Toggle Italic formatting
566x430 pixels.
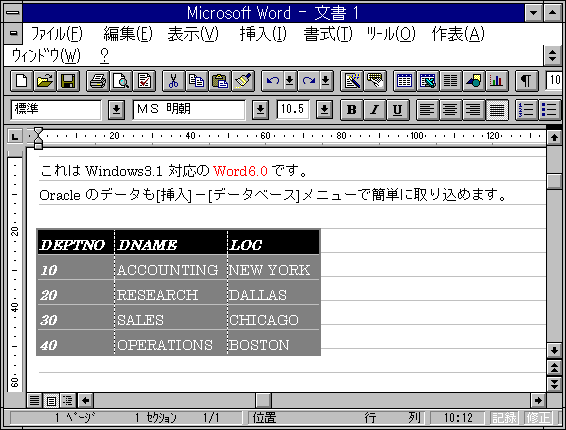click(375, 110)
